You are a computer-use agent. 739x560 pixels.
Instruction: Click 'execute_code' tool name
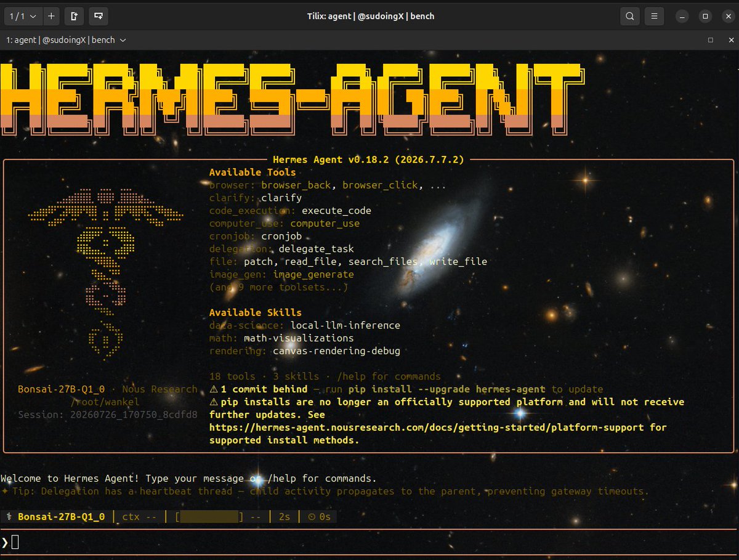tap(336, 211)
